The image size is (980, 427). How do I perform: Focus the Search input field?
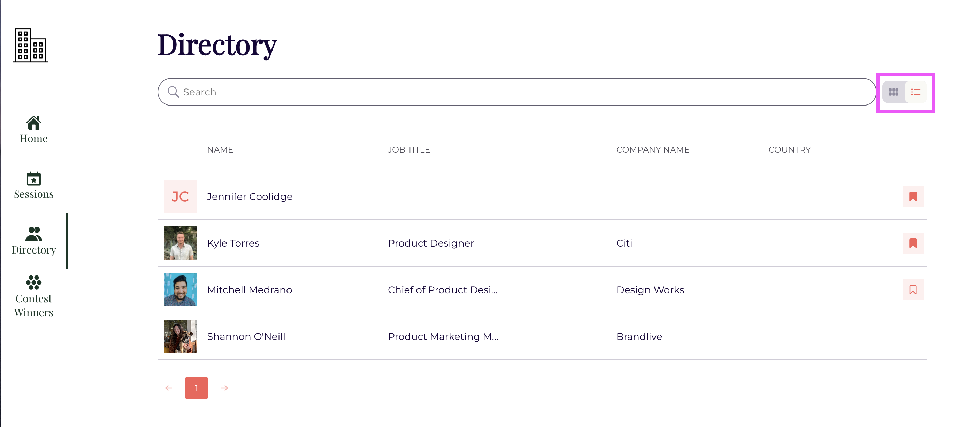(516, 92)
